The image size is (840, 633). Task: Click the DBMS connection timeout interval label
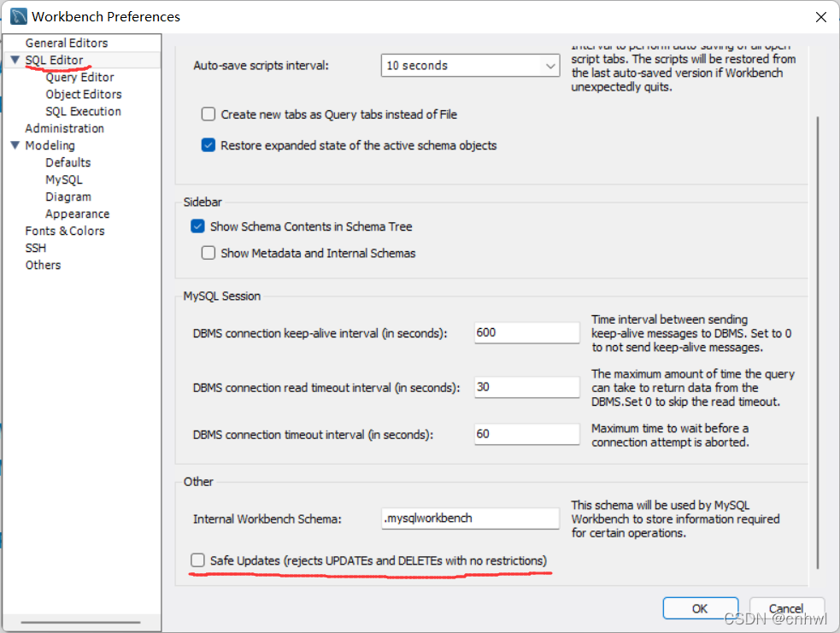[313, 435]
